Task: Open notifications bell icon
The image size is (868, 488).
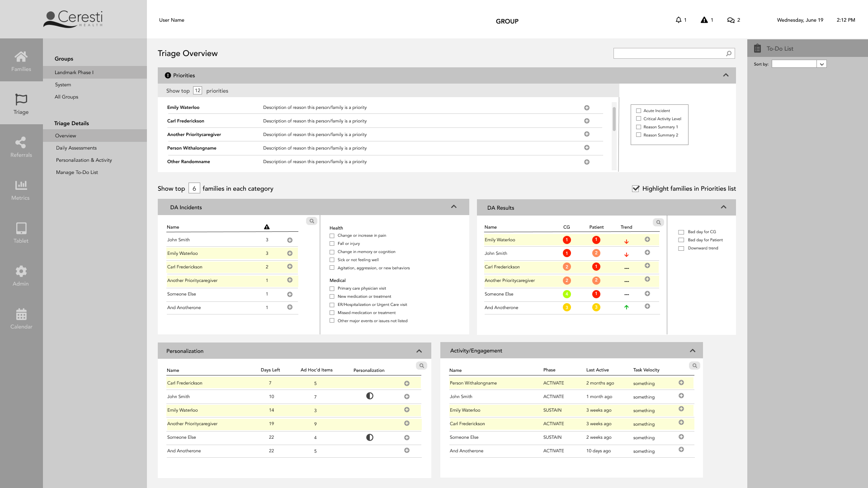Action: pyautogui.click(x=678, y=20)
